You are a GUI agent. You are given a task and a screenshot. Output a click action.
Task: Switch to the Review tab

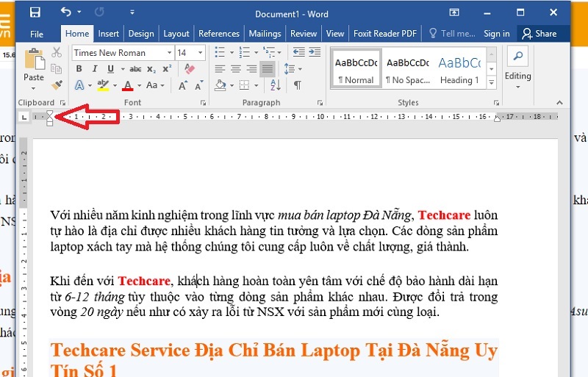click(x=304, y=34)
